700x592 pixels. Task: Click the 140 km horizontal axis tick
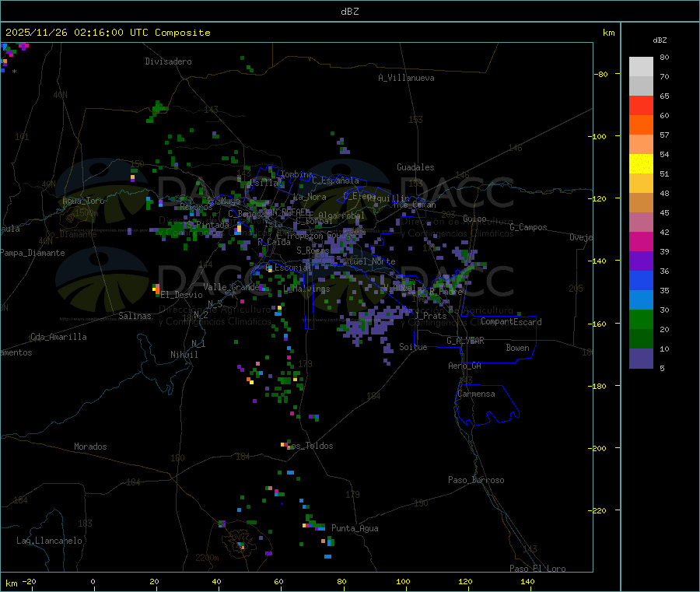pyautogui.click(x=527, y=581)
